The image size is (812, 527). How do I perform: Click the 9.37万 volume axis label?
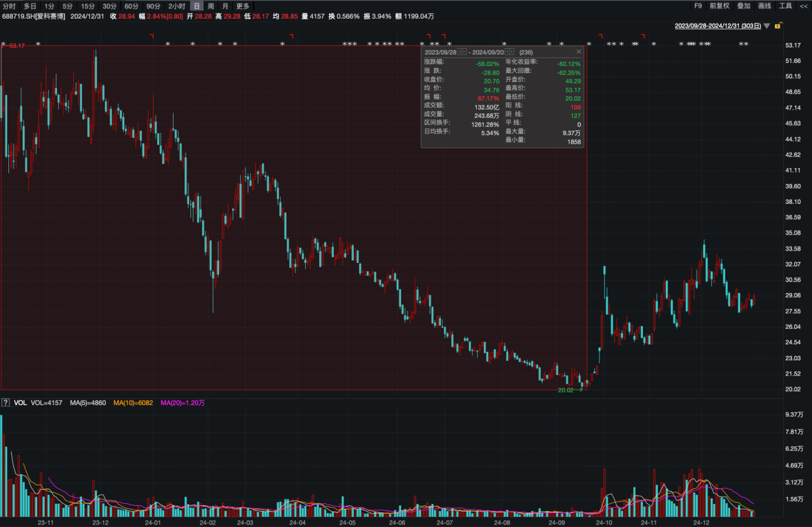coord(793,415)
